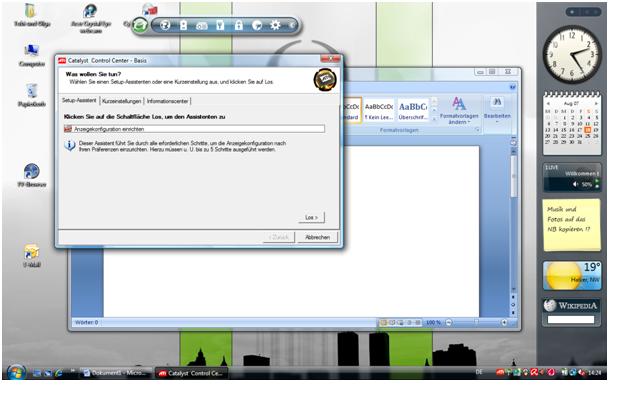The height and width of the screenshot is (400, 640).
Task: Click the lock icon in the Acer toolbar
Action: [239, 25]
